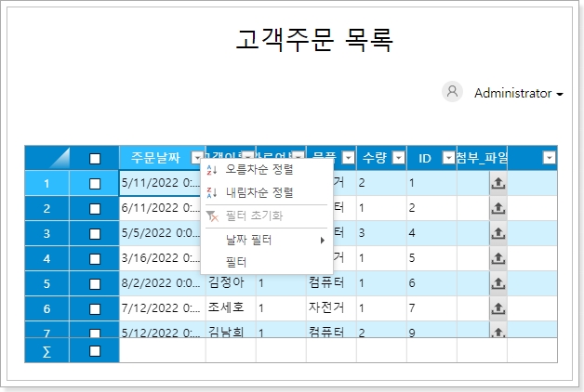Open the 주문날짜 column filter dropdown
The height and width of the screenshot is (392, 584).
pyautogui.click(x=196, y=159)
